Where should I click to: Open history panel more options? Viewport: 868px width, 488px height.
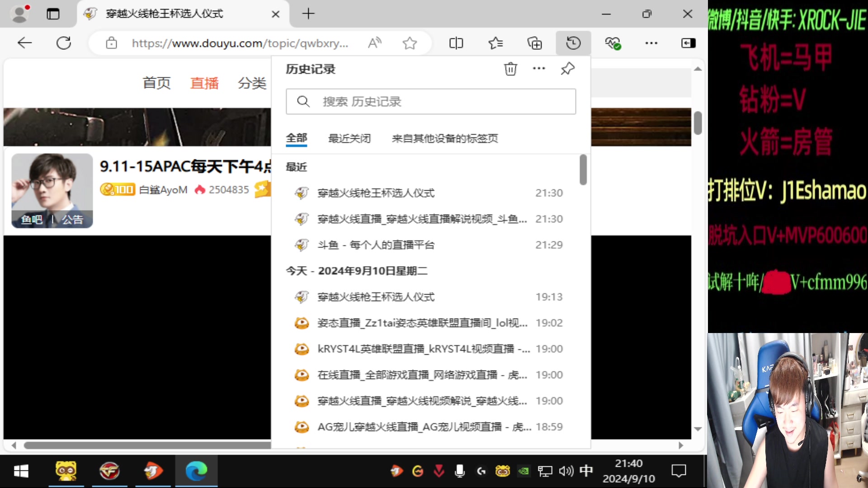[x=539, y=68]
